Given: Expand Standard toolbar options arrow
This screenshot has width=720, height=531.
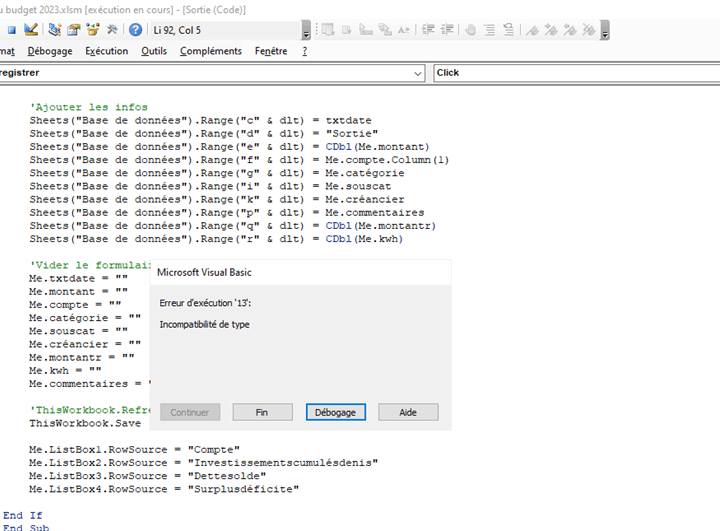Looking at the screenshot, I should click(x=306, y=30).
